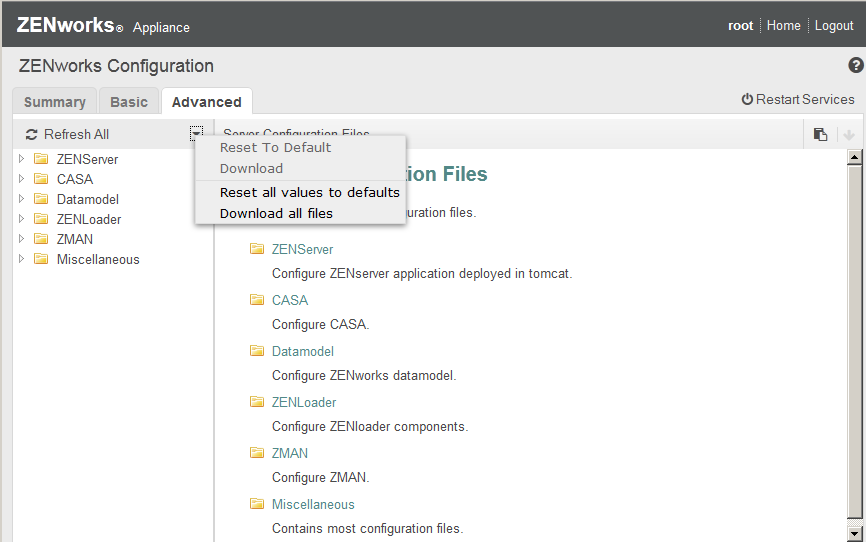
Task: Click the ZMAN folder icon in content pane
Action: (x=257, y=453)
